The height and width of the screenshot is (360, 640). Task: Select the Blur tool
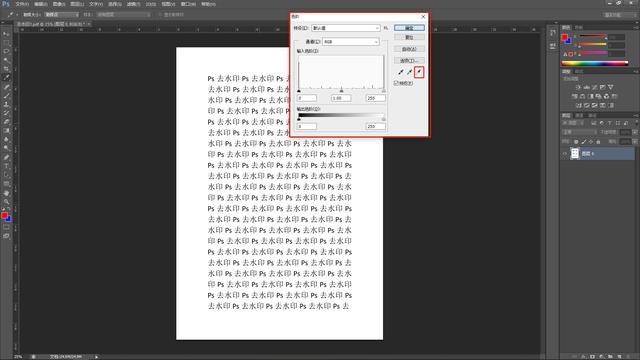[x=6, y=139]
